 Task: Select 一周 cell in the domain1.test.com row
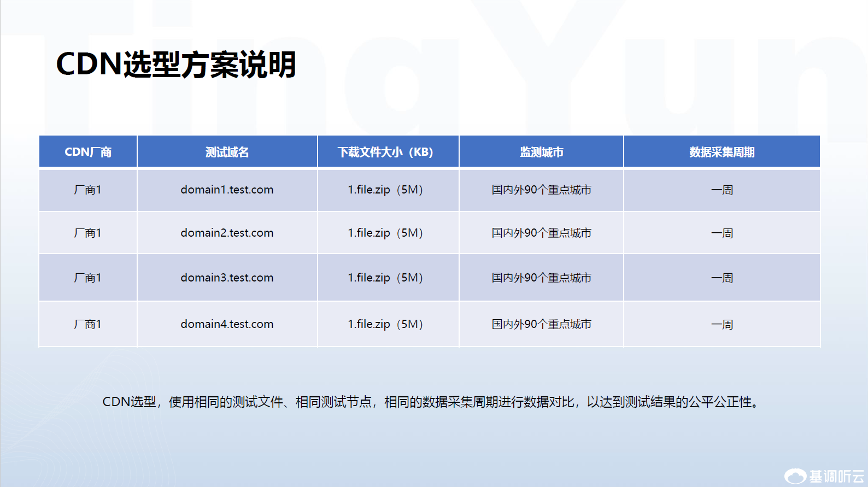(x=722, y=190)
